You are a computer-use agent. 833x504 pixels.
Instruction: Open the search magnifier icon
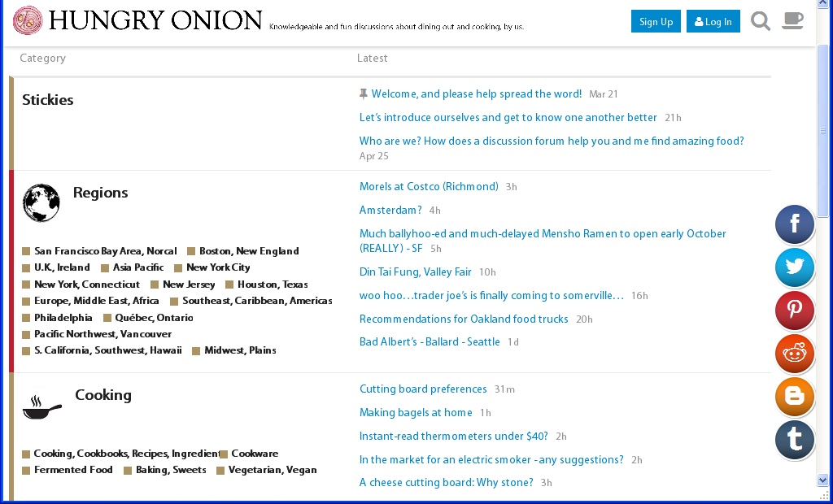tap(760, 21)
